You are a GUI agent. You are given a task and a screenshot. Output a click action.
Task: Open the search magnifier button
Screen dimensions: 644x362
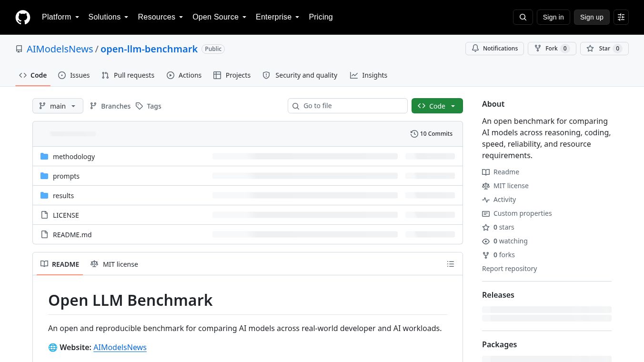tap(523, 17)
